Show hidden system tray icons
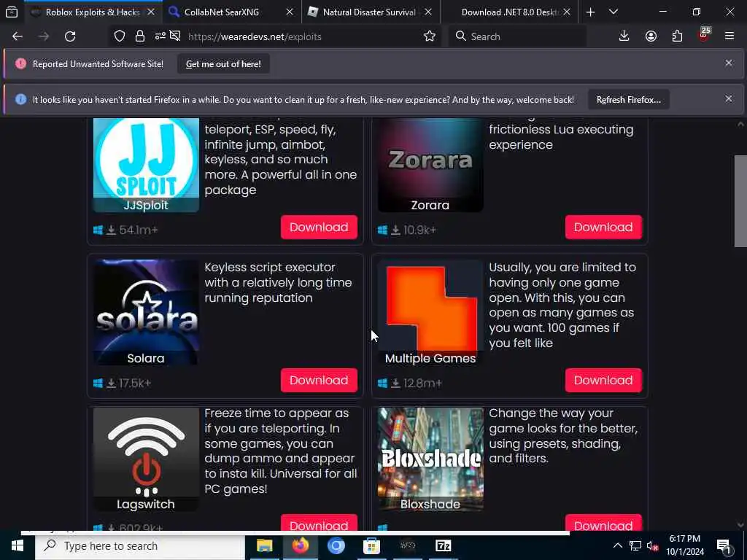Image resolution: width=747 pixels, height=560 pixels. [x=617, y=545]
